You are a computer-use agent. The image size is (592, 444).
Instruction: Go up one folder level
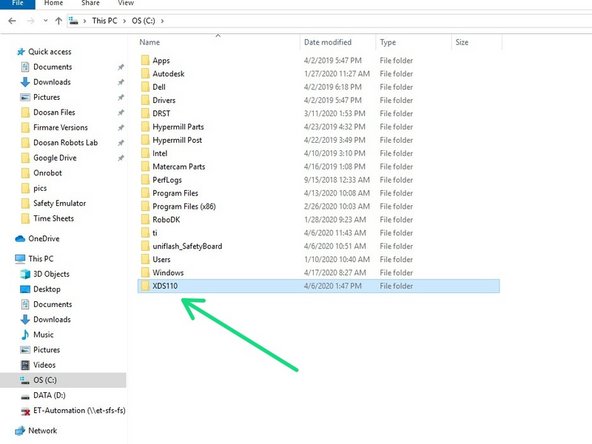click(x=59, y=21)
